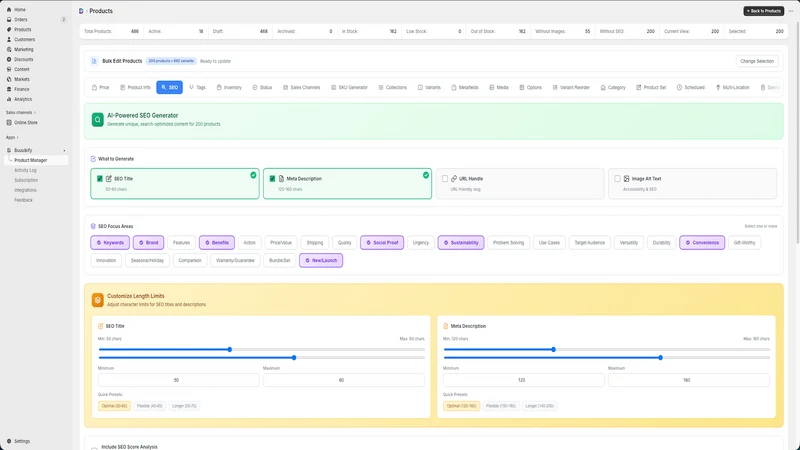The height and width of the screenshot is (450, 800).
Task: Apply the Flexible (45-65) title preset
Action: 149,406
